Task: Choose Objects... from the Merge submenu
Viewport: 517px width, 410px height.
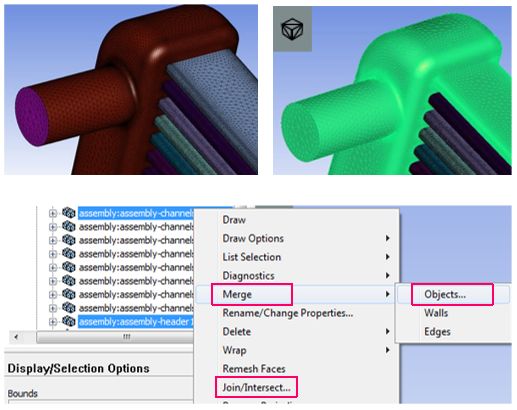Action: click(445, 294)
